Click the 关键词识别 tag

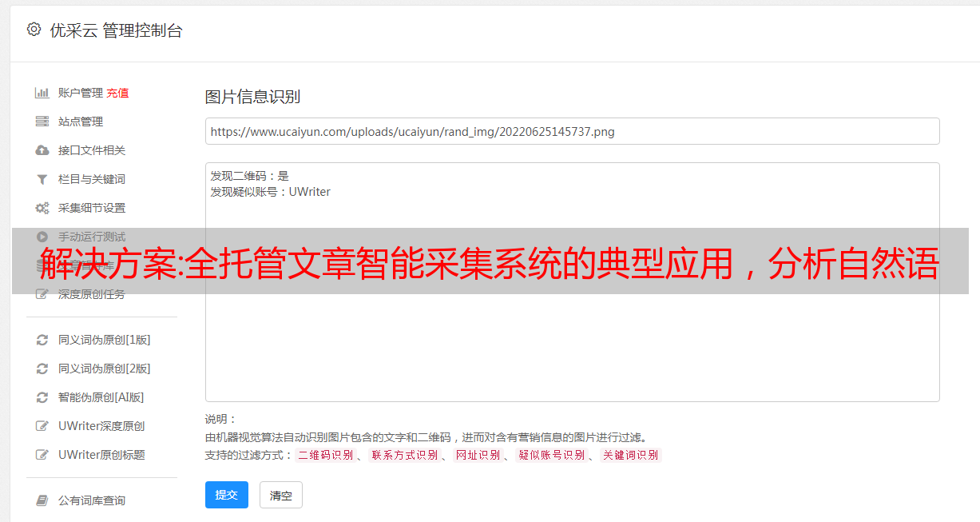(x=631, y=455)
